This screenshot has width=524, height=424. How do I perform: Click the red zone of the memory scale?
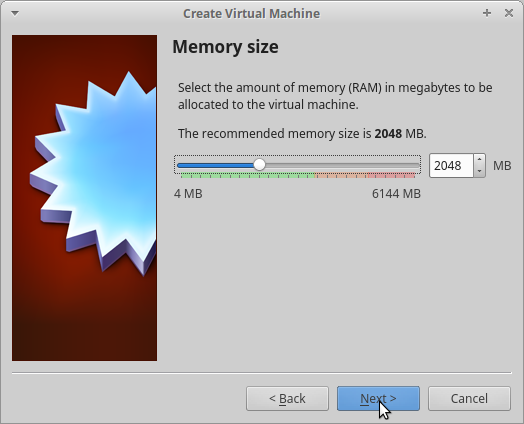pos(391,175)
